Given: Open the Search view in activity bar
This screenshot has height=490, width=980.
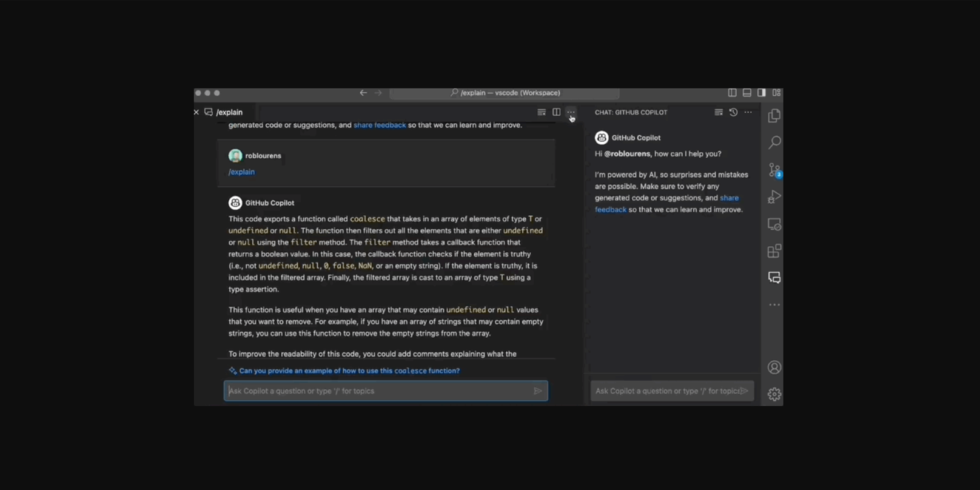Looking at the screenshot, I should 774,143.
